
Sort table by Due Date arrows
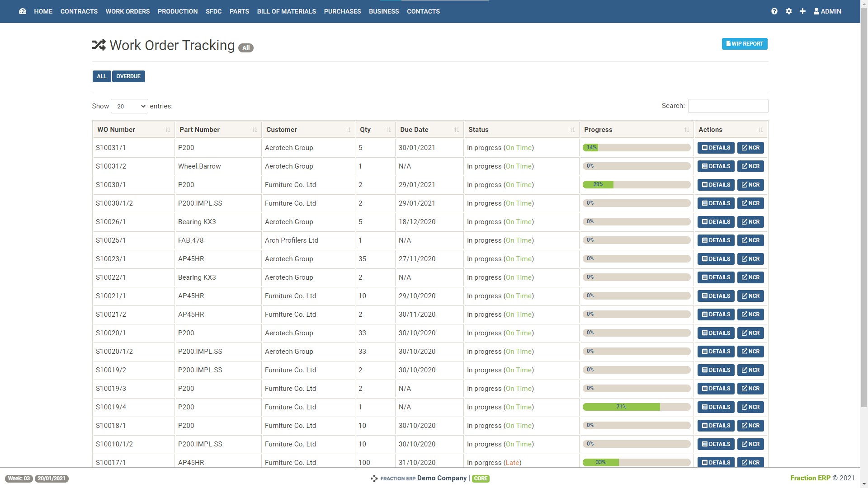point(457,130)
